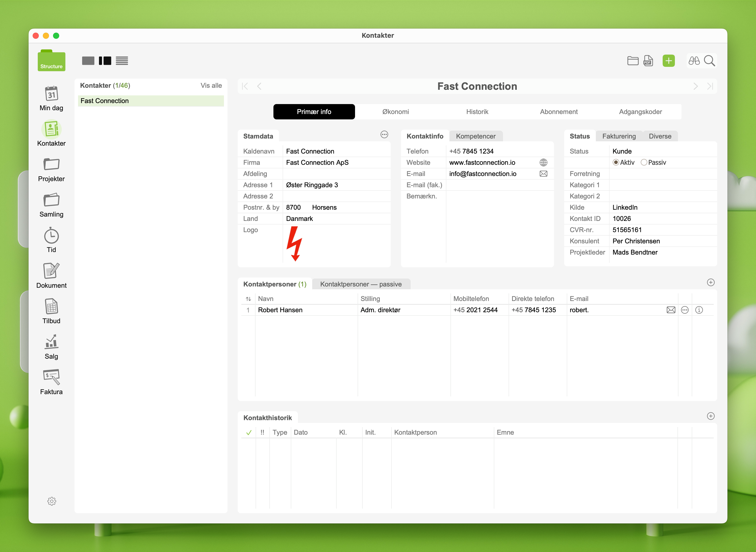Viewport: 756px width, 552px height.
Task: Open the Tid clock module
Action: [52, 236]
